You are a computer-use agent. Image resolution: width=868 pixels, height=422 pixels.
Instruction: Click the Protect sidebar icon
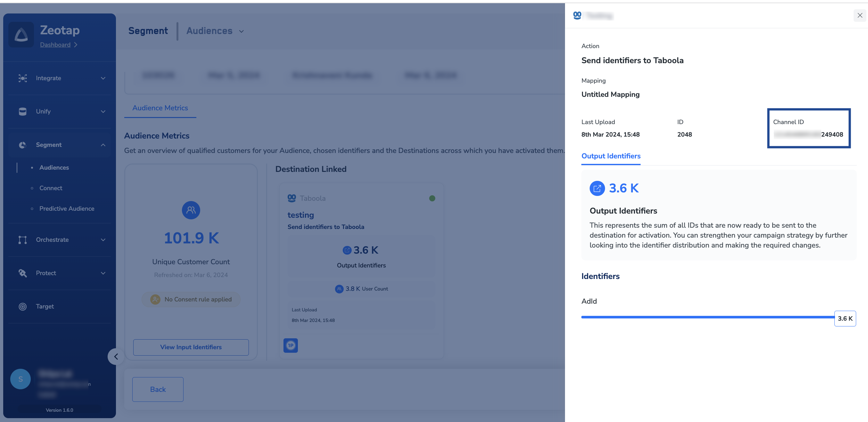click(x=22, y=273)
